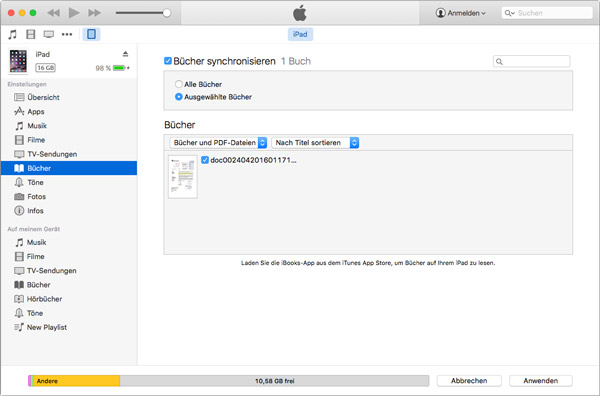The height and width of the screenshot is (396, 600).
Task: Open the Nach Titel sortieren dropdown
Action: tap(315, 143)
